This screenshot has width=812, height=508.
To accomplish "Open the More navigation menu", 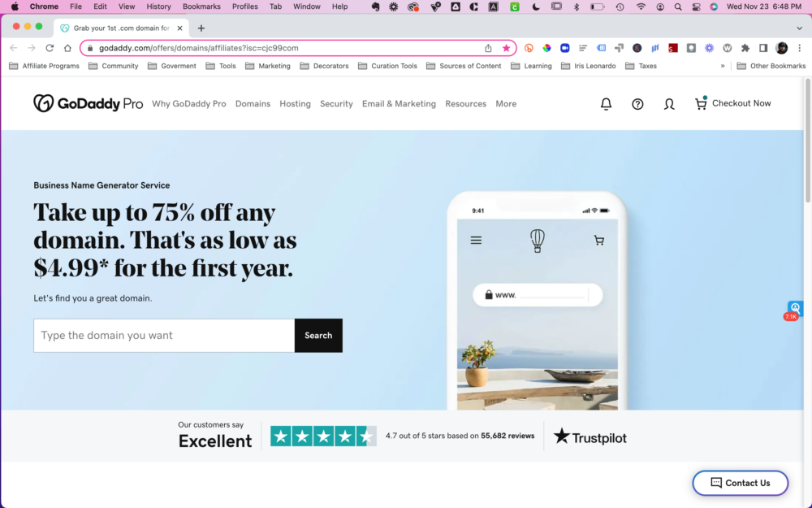I will (x=506, y=104).
